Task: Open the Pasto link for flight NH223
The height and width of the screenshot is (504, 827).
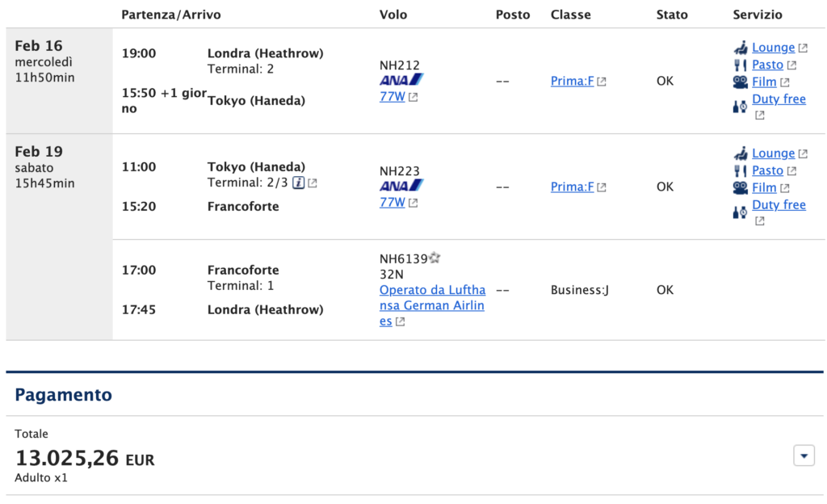Action: click(x=767, y=170)
